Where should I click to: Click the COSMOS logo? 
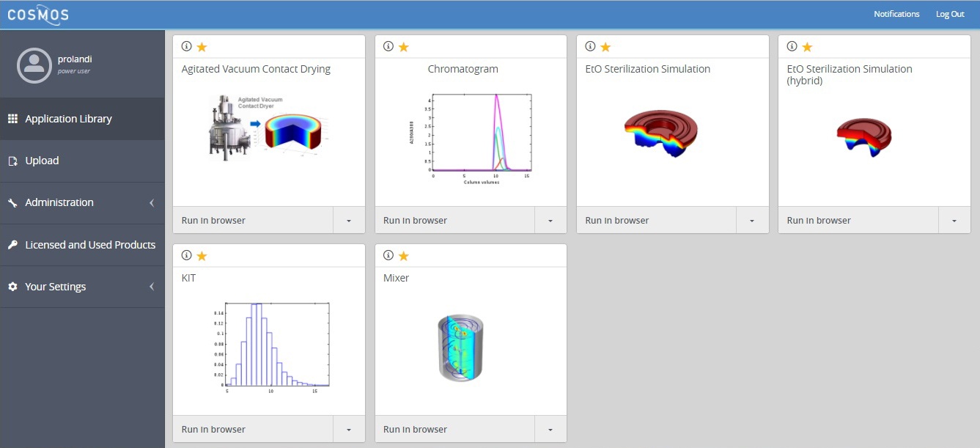(38, 14)
